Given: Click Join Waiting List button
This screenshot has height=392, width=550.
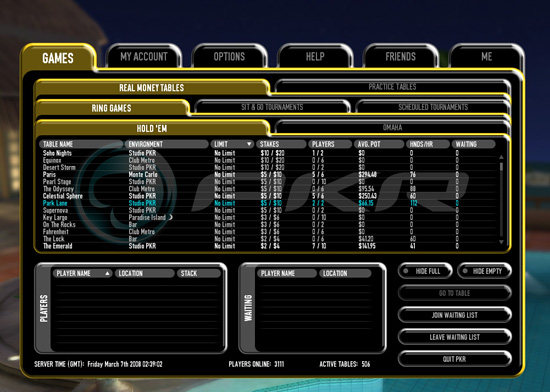Looking at the screenshot, I should [455, 315].
